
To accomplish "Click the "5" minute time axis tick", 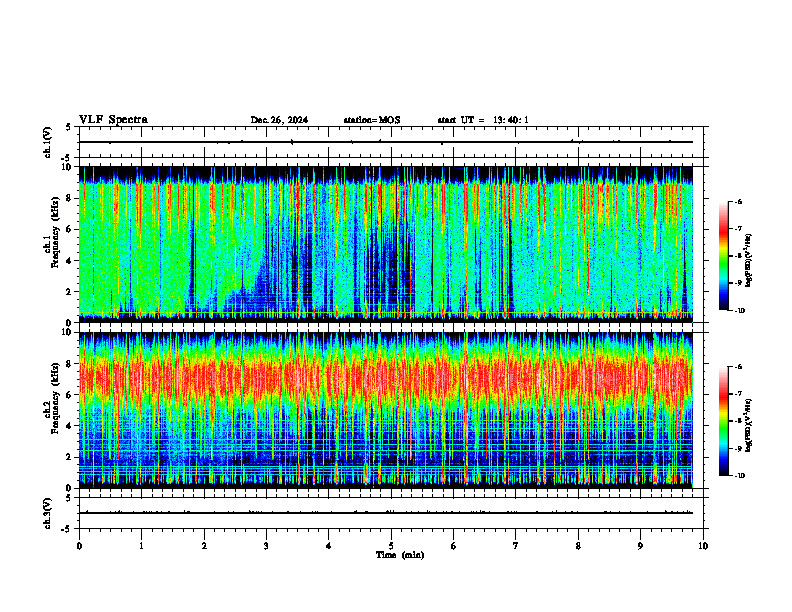I will pos(391,546).
